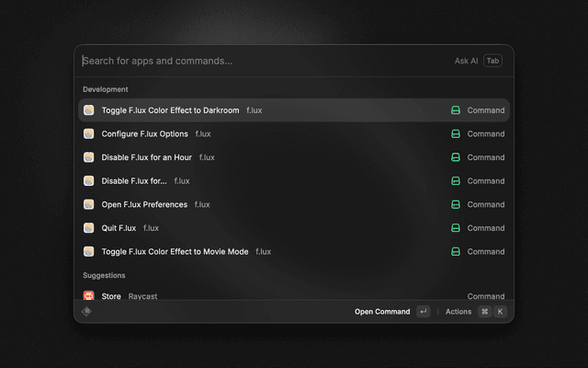Run Disable F.lux for an Hour
The width and height of the screenshot is (588, 368).
[x=146, y=157]
